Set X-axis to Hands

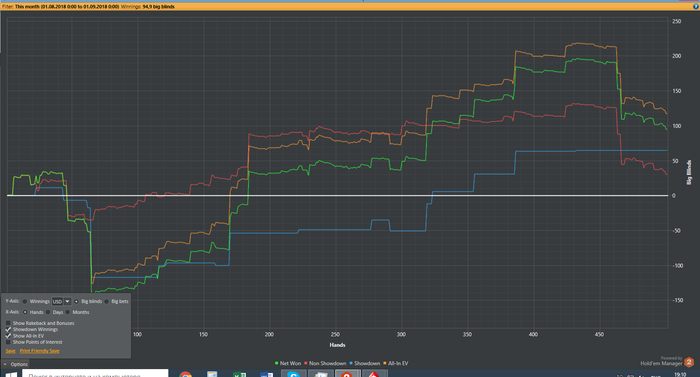click(25, 312)
